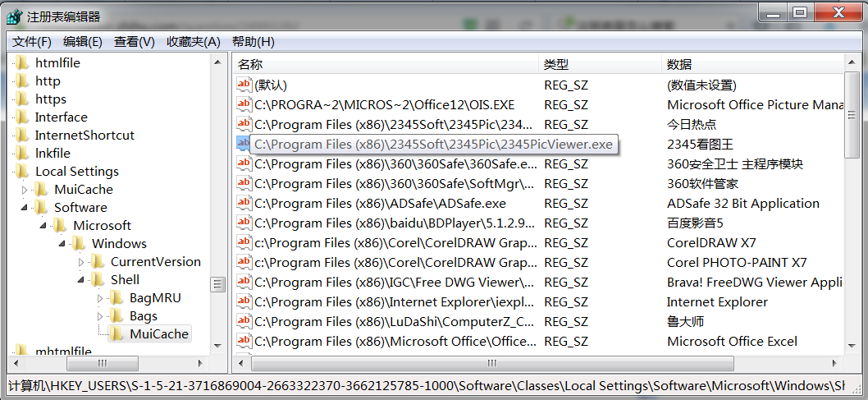The image size is (868, 400).
Task: Expand the upper MuiCache node under Local Settings
Action: (25, 190)
